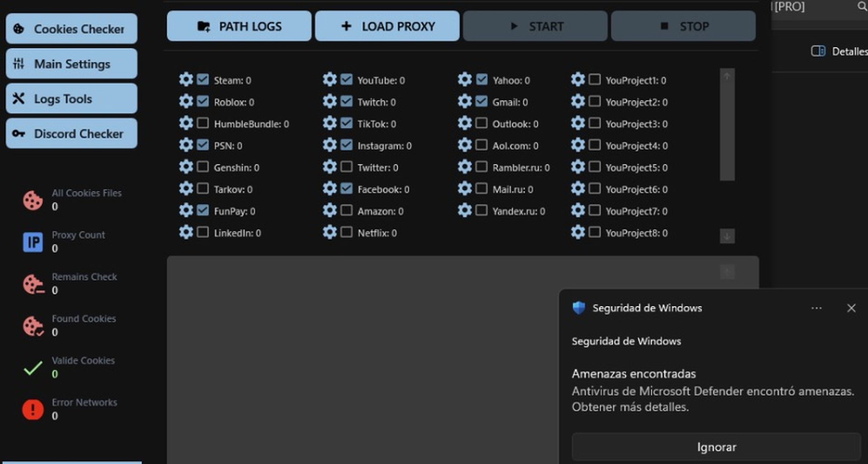Open settings gear for Mail.ru
868x464 pixels.
coord(465,189)
